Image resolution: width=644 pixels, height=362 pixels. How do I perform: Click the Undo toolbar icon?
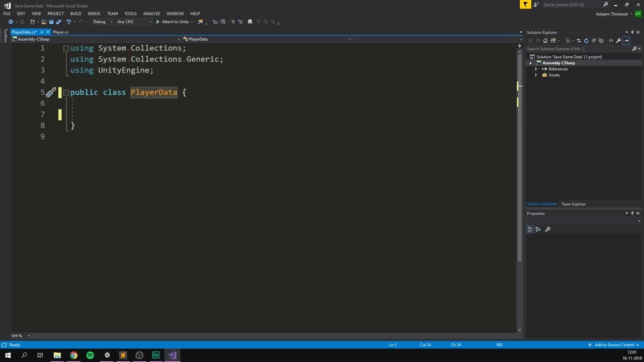coord(68,22)
